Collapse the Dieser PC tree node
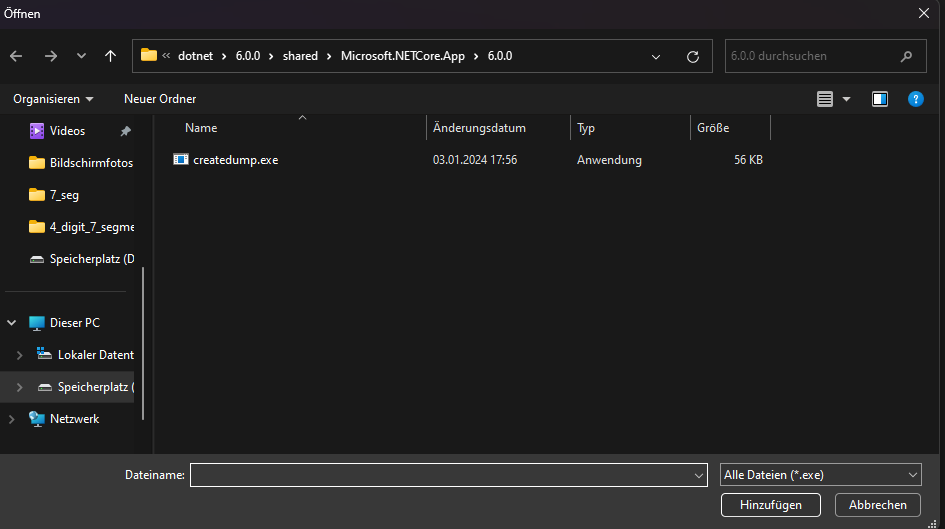The image size is (945, 529). coord(11,323)
